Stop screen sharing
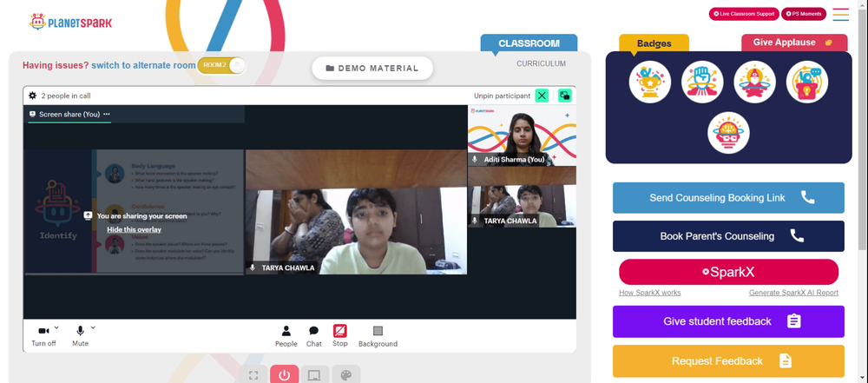 click(x=340, y=336)
